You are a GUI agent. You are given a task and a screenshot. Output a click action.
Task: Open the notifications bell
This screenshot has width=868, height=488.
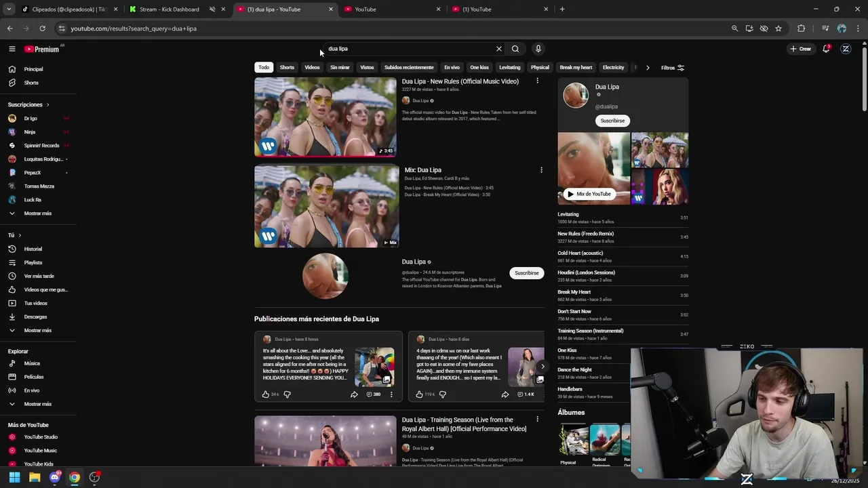(826, 49)
